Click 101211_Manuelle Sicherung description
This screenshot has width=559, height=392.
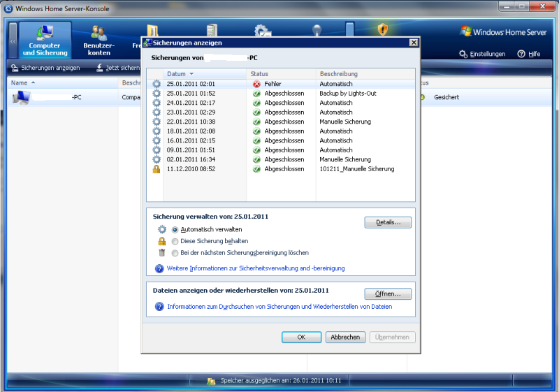[357, 169]
